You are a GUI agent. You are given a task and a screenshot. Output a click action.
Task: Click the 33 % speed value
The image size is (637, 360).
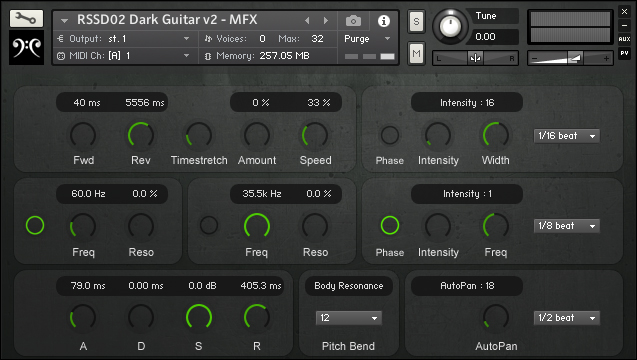click(x=318, y=103)
